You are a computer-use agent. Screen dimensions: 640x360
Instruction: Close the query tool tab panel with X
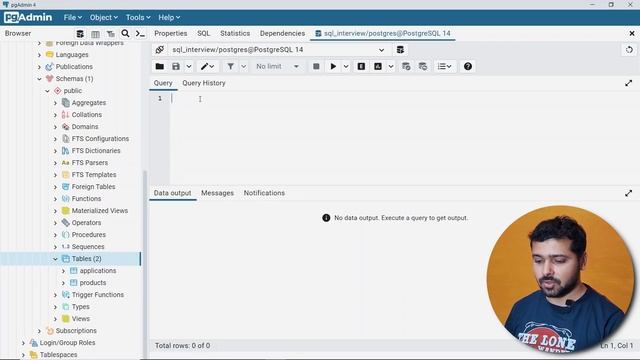[632, 33]
